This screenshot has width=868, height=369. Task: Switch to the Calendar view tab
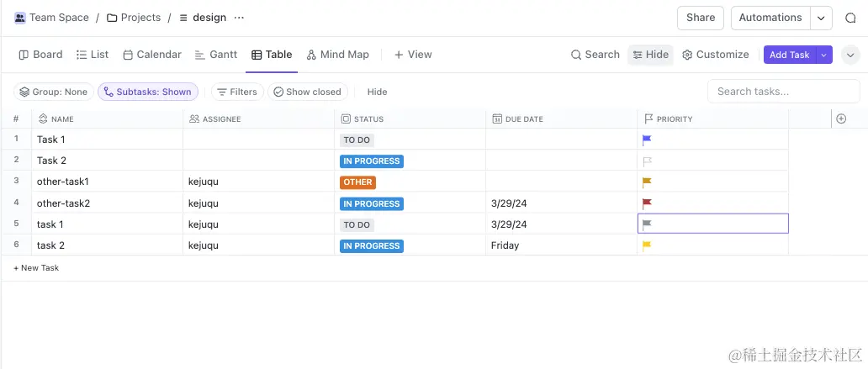[152, 55]
